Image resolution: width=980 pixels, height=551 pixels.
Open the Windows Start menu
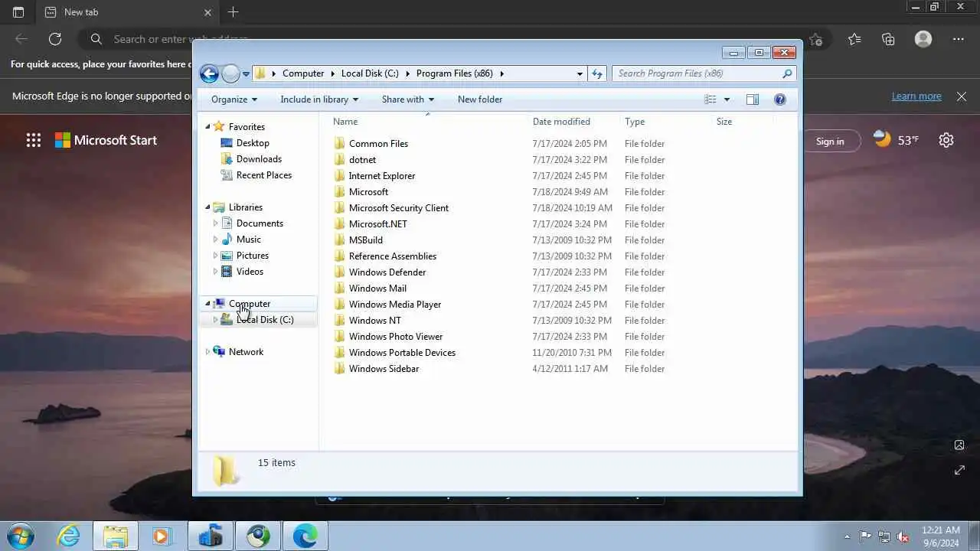(20, 536)
